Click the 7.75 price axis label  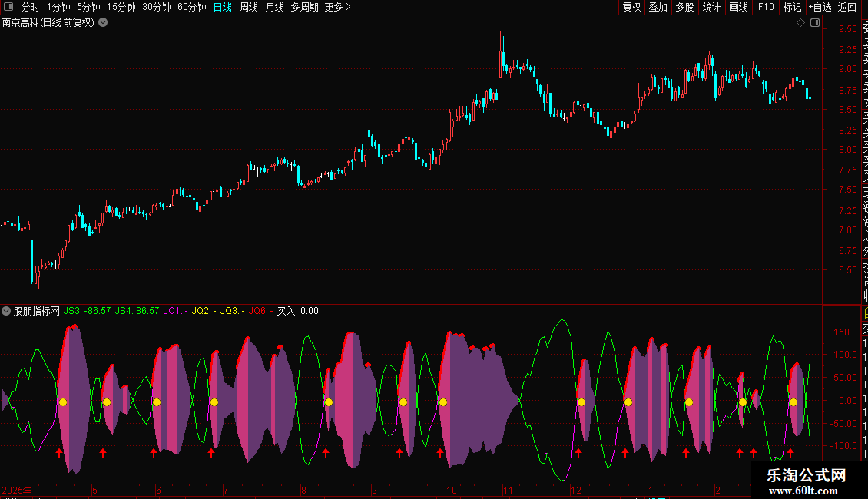coord(848,170)
